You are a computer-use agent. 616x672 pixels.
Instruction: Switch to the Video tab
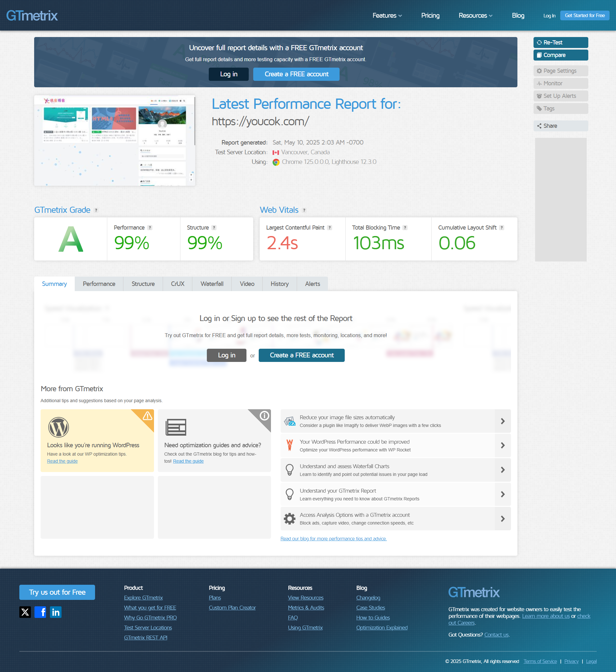247,284
